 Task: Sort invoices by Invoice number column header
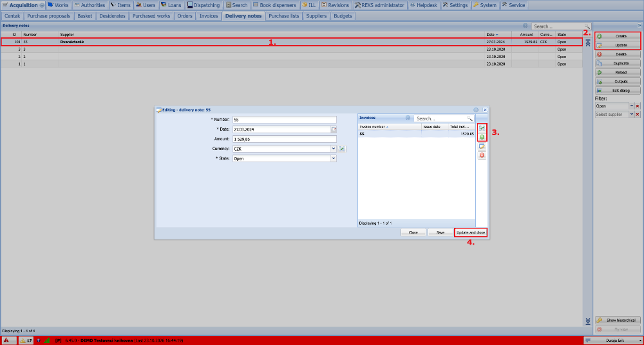390,127
